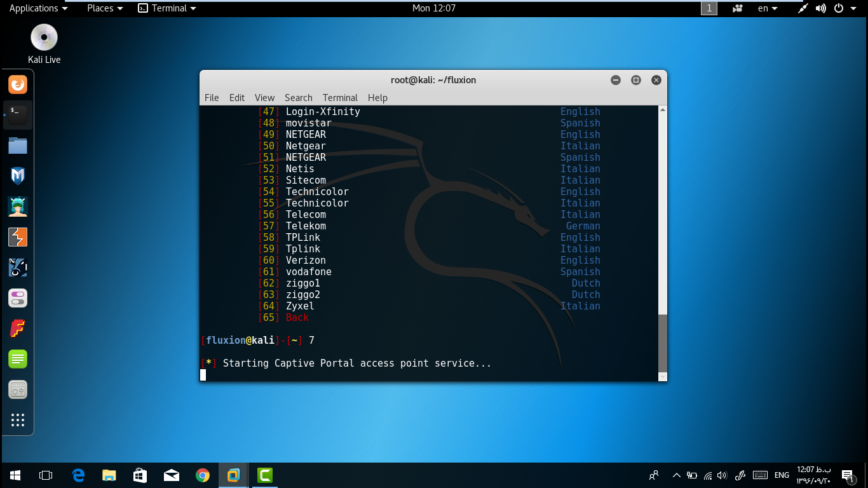Screen dimensions: 868x488
Task: Click the ziggo2 entry in list
Action: point(303,295)
